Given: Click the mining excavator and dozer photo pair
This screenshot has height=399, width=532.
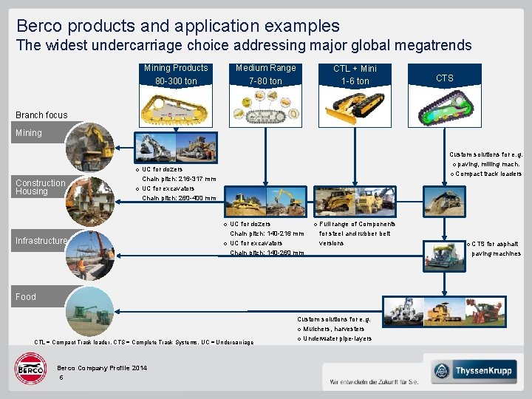Looking at the screenshot, I should coord(176,148).
